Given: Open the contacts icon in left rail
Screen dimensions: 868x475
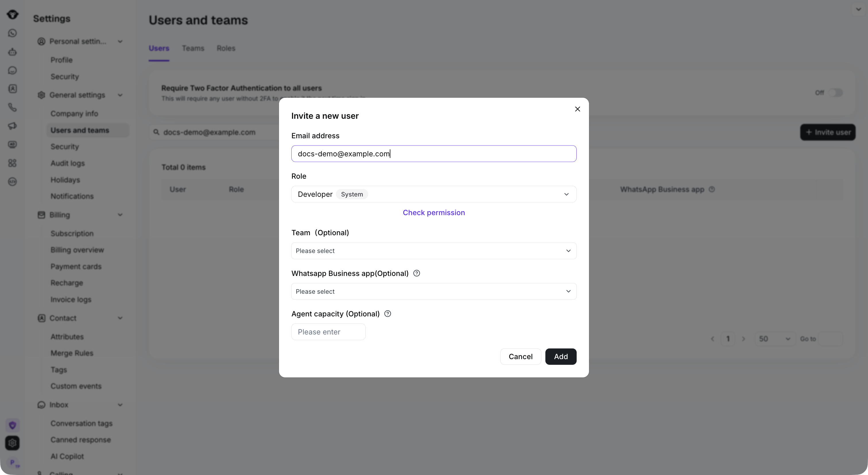Looking at the screenshot, I should (12, 89).
